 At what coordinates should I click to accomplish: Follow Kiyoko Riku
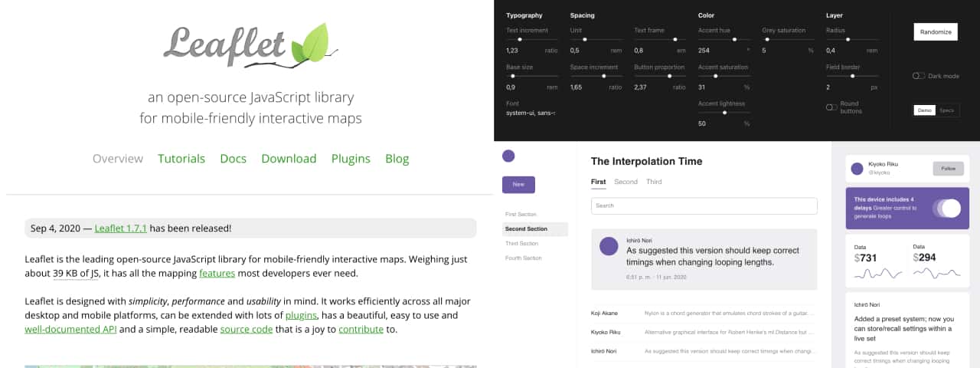point(948,169)
